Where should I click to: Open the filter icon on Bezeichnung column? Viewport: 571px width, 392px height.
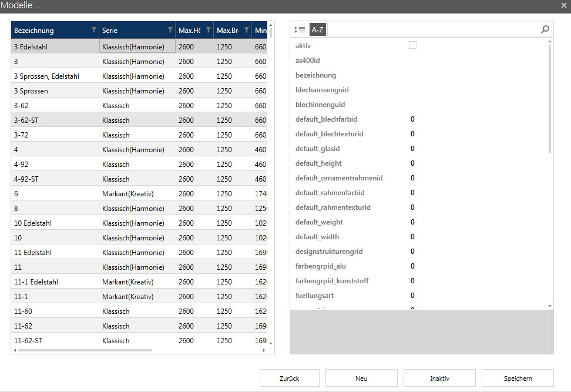(93, 30)
